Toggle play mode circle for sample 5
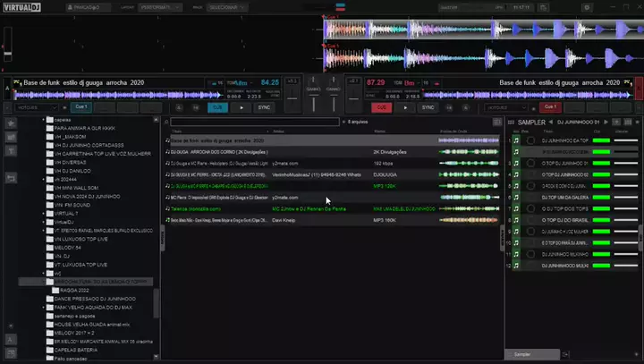 [x=530, y=186]
